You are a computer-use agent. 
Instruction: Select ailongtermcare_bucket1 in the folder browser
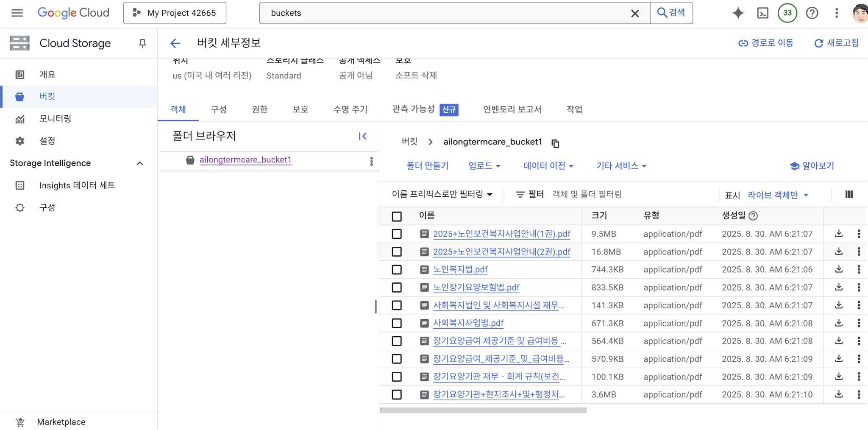(x=245, y=160)
